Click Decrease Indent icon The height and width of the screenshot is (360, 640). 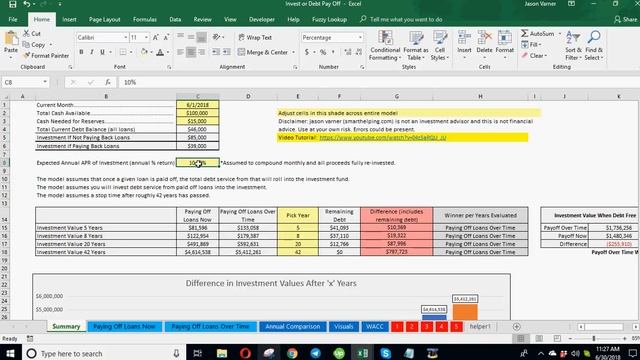tap(216, 52)
